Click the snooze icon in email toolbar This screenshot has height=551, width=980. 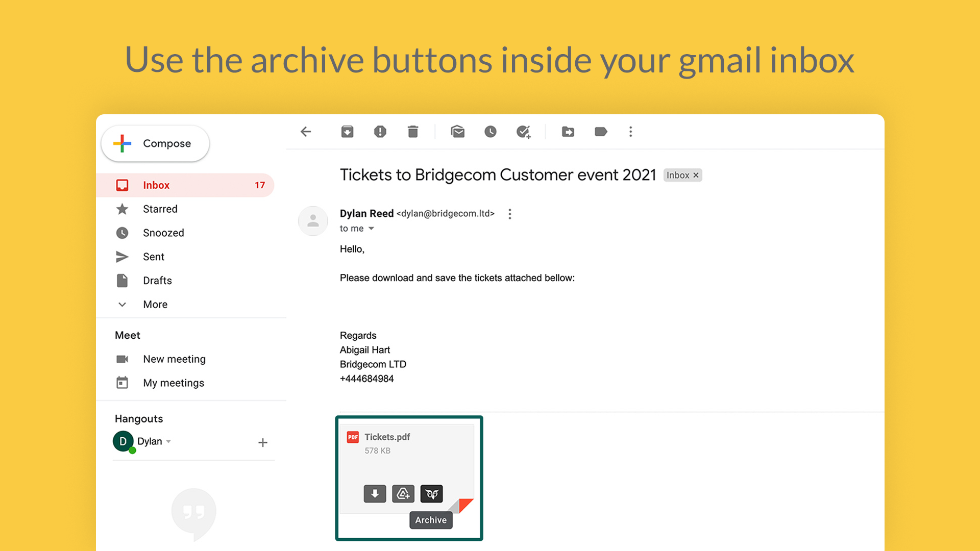coord(490,132)
